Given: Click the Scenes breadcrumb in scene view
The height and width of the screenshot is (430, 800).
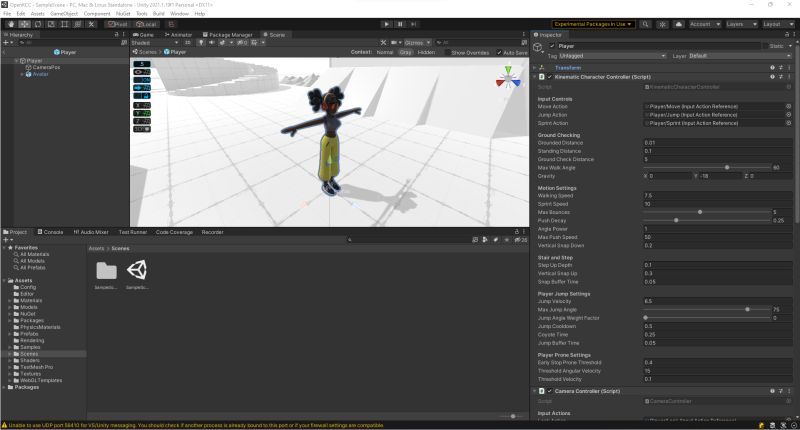Looking at the screenshot, I should coord(147,52).
